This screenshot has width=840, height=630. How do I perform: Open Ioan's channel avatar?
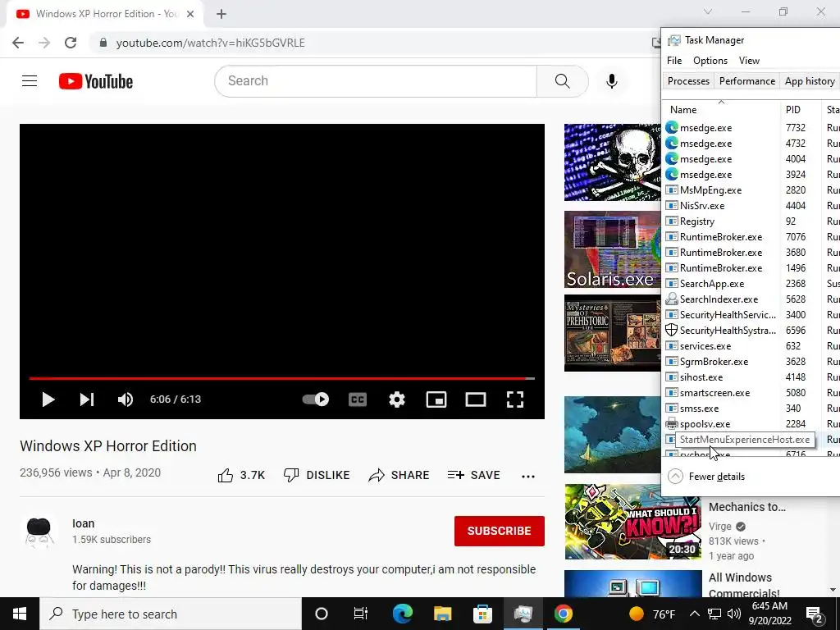(x=39, y=532)
